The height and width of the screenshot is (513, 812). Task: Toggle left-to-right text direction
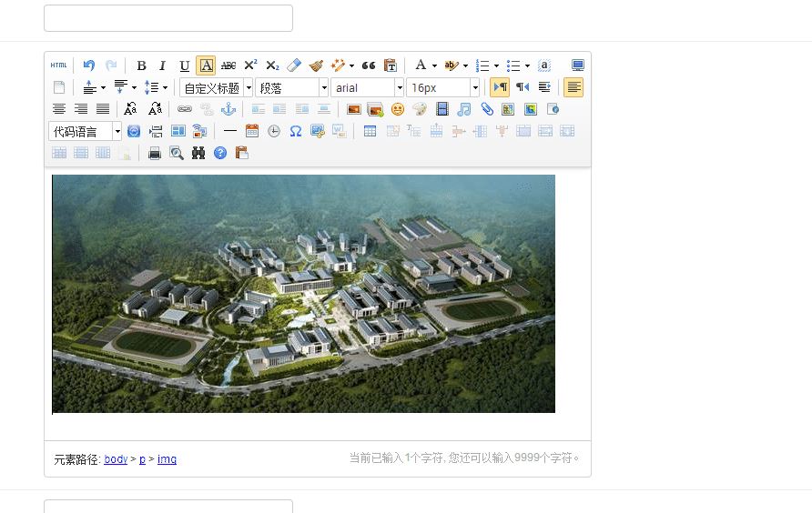[500, 87]
